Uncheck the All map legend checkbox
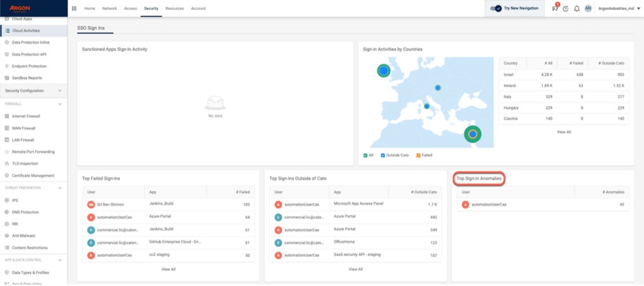 pyautogui.click(x=365, y=155)
